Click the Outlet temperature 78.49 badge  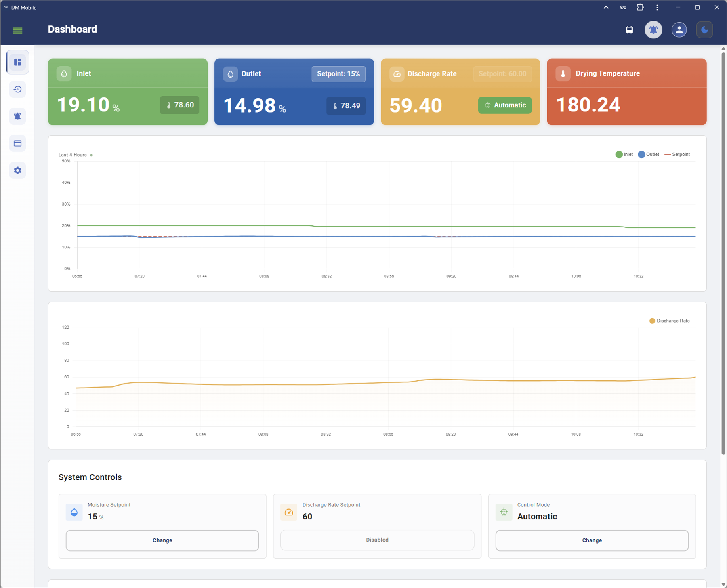[x=346, y=106]
